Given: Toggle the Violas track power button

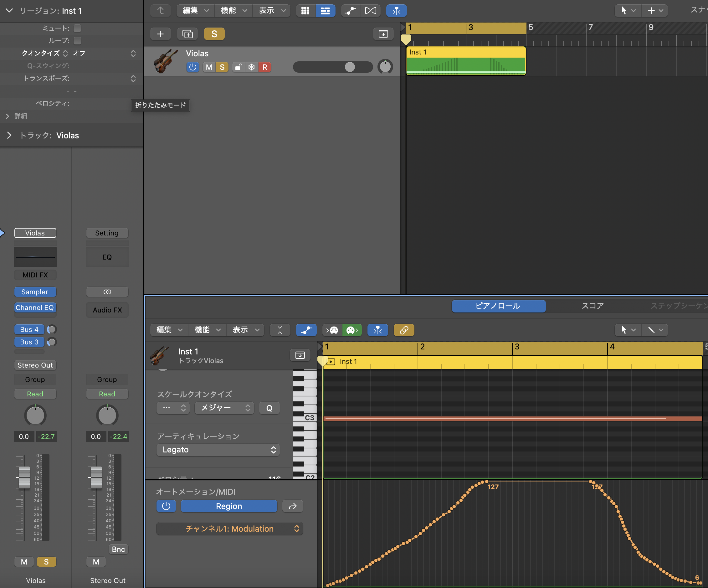Looking at the screenshot, I should tap(192, 67).
